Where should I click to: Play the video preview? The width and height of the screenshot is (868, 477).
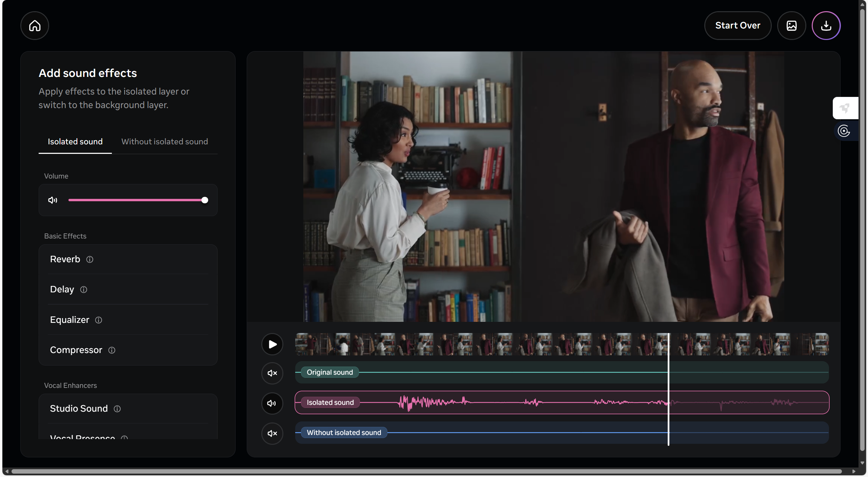(x=272, y=345)
